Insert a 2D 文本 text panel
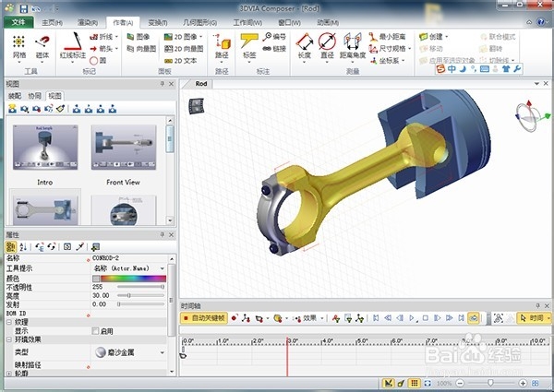Viewport: 554px width, 392px height. click(181, 61)
